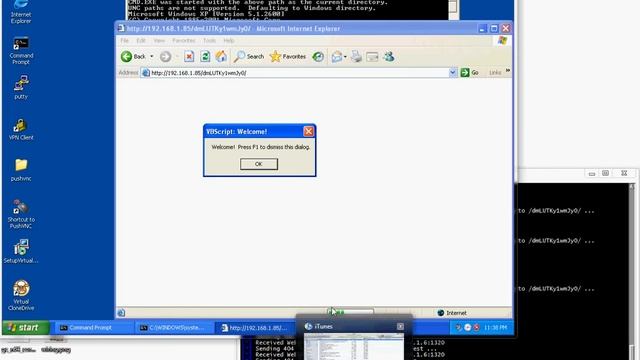Open the pushvnc folder on desktop
This screenshot has width=640, height=360.
click(x=21, y=170)
